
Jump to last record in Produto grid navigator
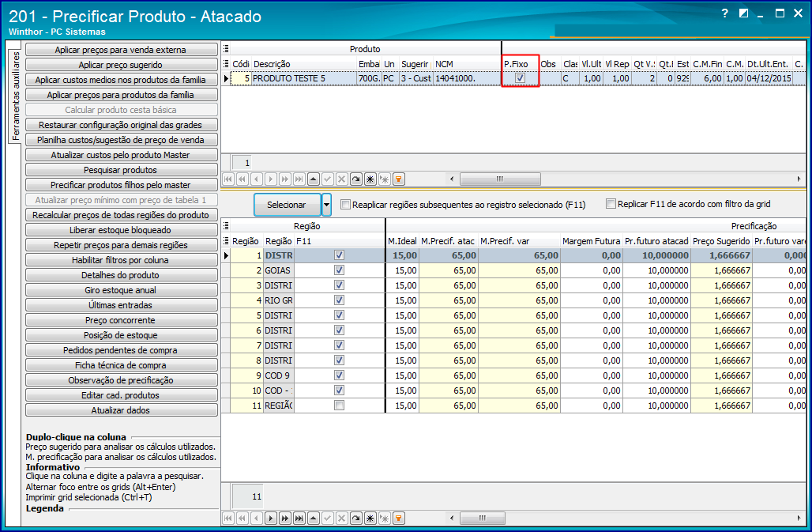coord(299,179)
